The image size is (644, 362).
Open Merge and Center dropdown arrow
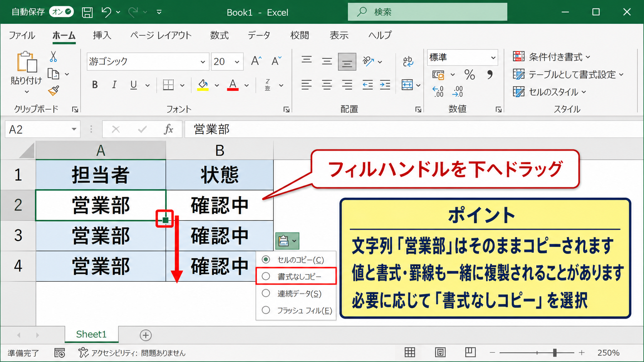tap(418, 85)
